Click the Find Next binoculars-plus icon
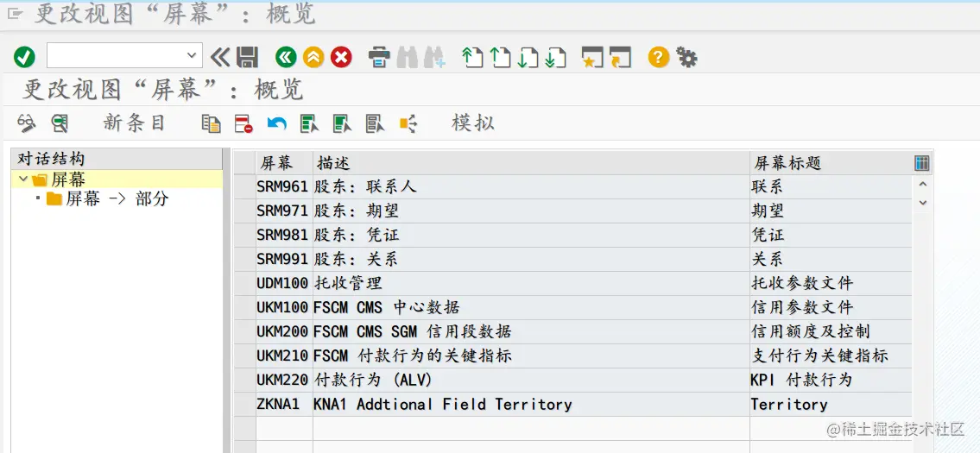 pyautogui.click(x=434, y=58)
